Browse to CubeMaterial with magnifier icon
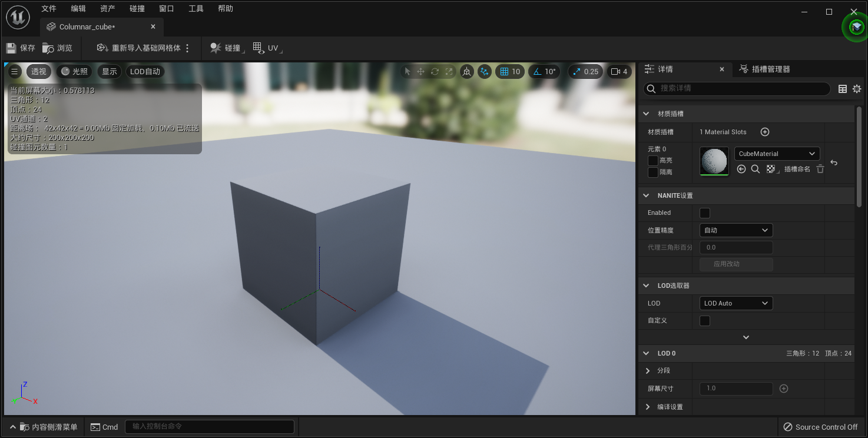The height and width of the screenshot is (438, 868). (x=756, y=169)
